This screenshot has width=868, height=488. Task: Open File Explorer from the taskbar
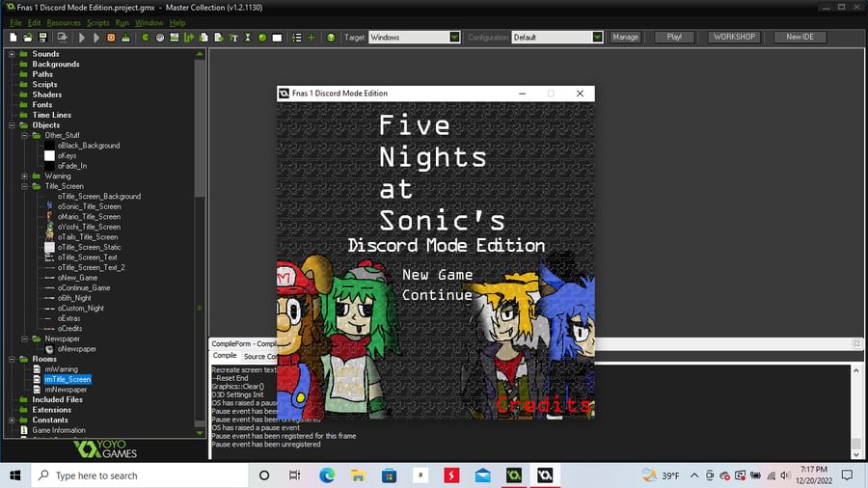pyautogui.click(x=358, y=475)
